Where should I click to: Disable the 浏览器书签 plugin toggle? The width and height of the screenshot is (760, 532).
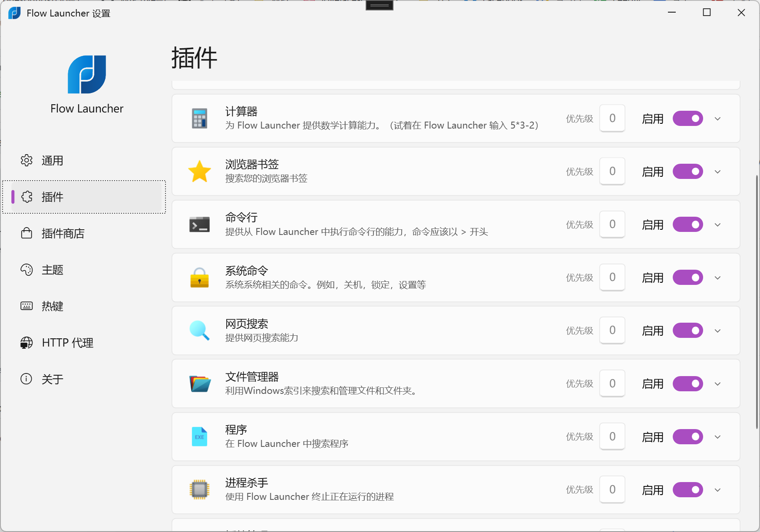pyautogui.click(x=688, y=172)
